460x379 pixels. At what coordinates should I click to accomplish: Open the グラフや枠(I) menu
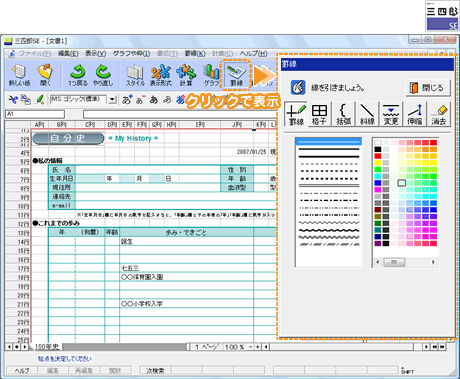[x=131, y=53]
